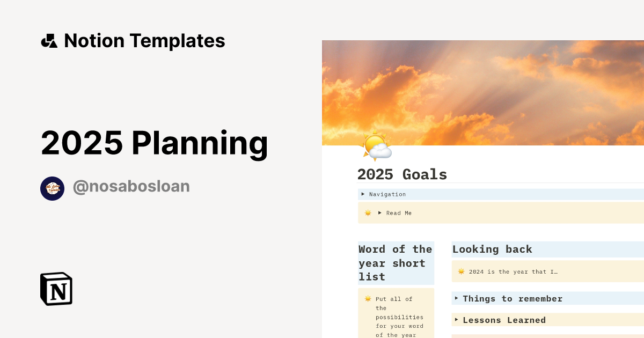Click the 2024 is the year that I text
The width and height of the screenshot is (644, 338).
513,271
